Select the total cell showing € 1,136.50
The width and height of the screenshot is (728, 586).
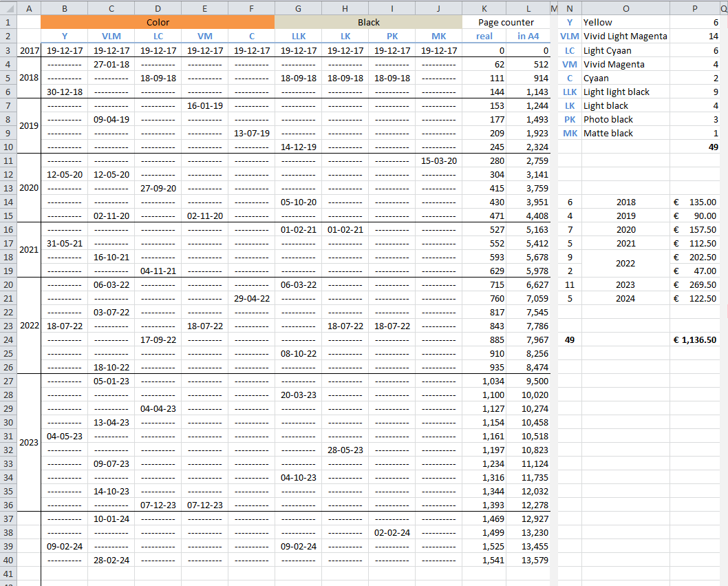[x=695, y=339]
